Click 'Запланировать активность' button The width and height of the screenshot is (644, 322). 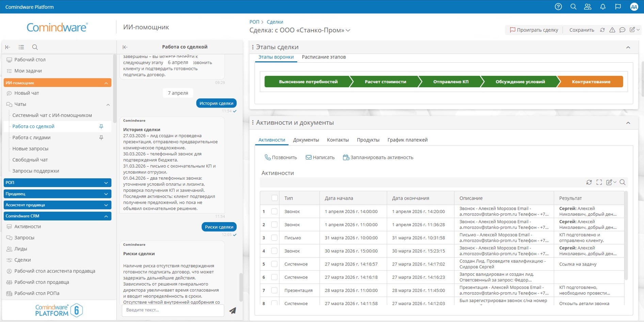[x=378, y=157]
